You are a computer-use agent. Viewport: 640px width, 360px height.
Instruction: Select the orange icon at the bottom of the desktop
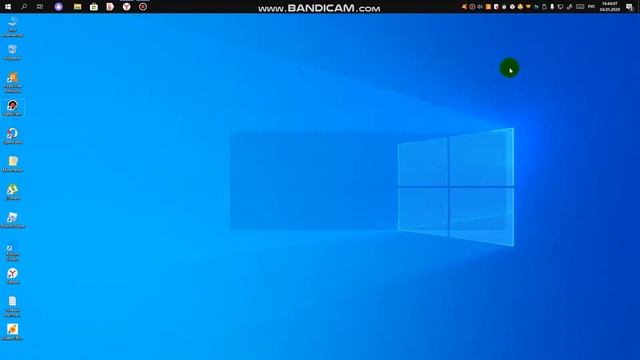click(12, 332)
